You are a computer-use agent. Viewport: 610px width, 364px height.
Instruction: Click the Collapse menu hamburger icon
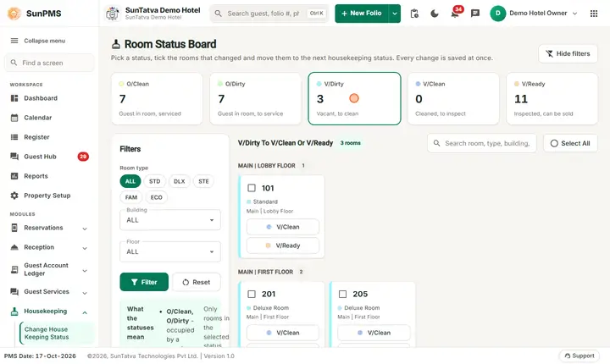[14, 41]
